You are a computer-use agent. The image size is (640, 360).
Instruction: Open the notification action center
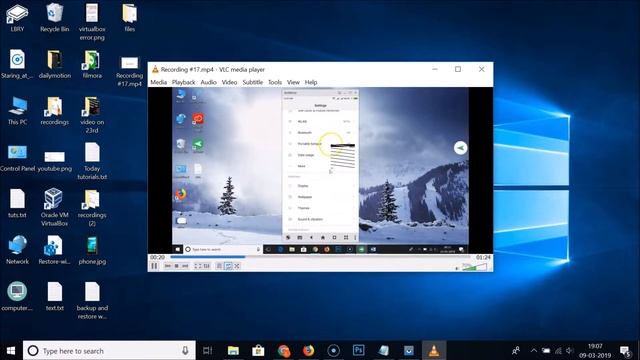625,351
